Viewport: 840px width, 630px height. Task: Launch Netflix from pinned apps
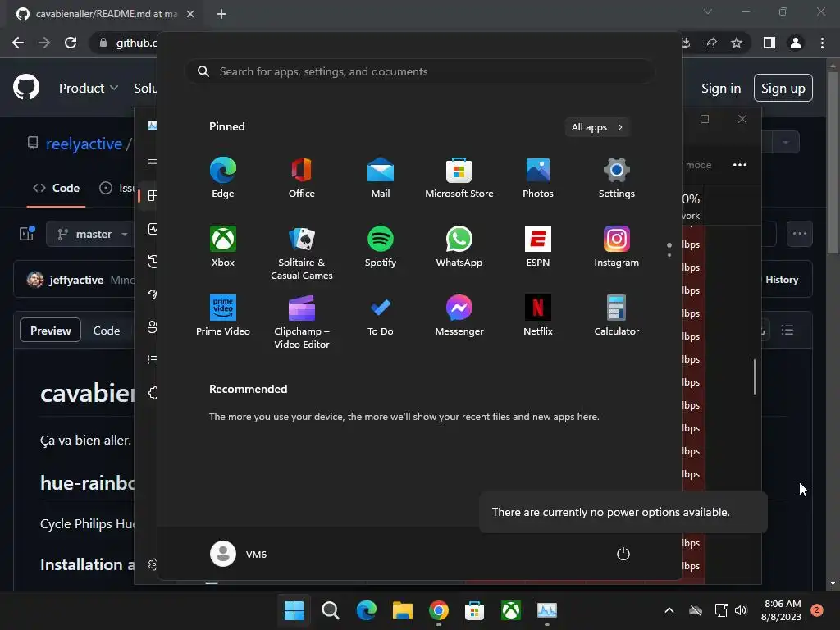(x=538, y=316)
